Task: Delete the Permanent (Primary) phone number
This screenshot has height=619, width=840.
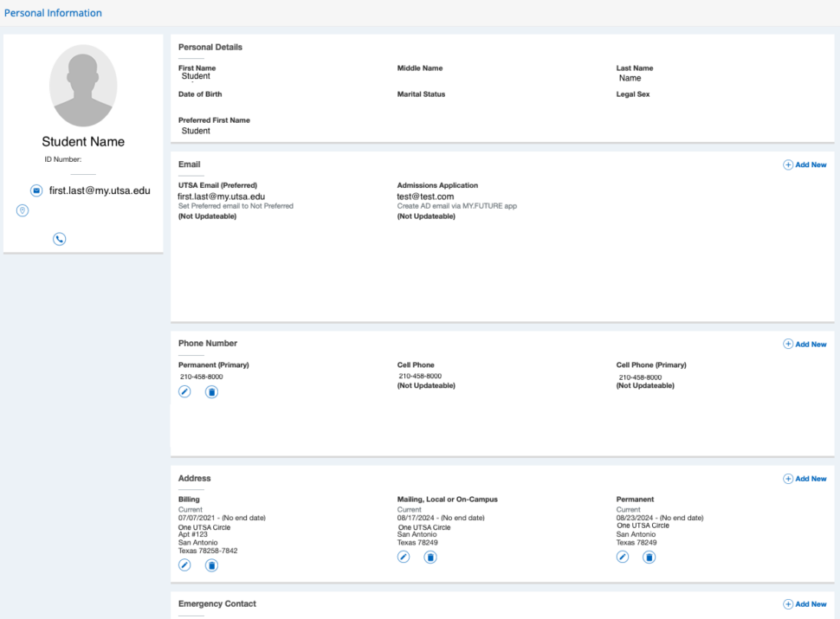Action: (x=211, y=392)
